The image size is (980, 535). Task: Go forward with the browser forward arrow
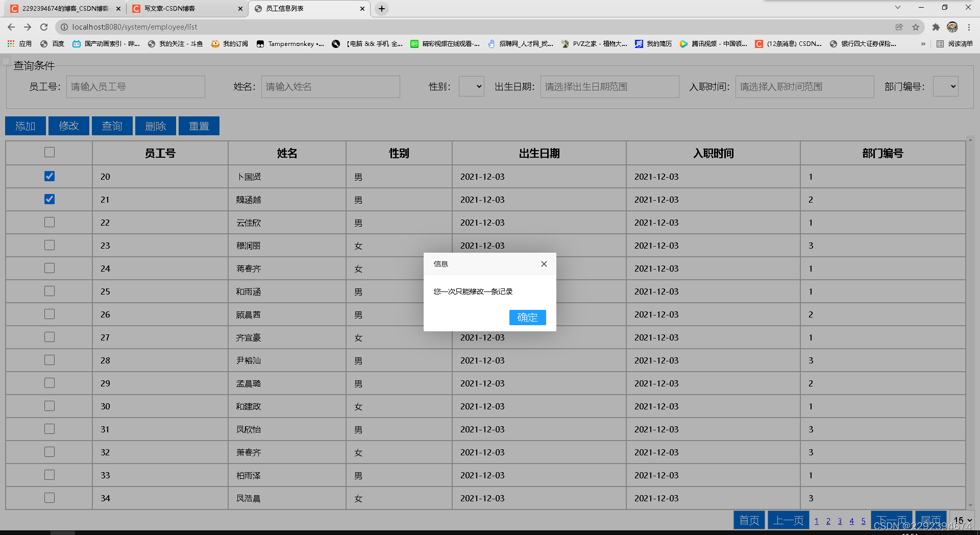point(28,27)
